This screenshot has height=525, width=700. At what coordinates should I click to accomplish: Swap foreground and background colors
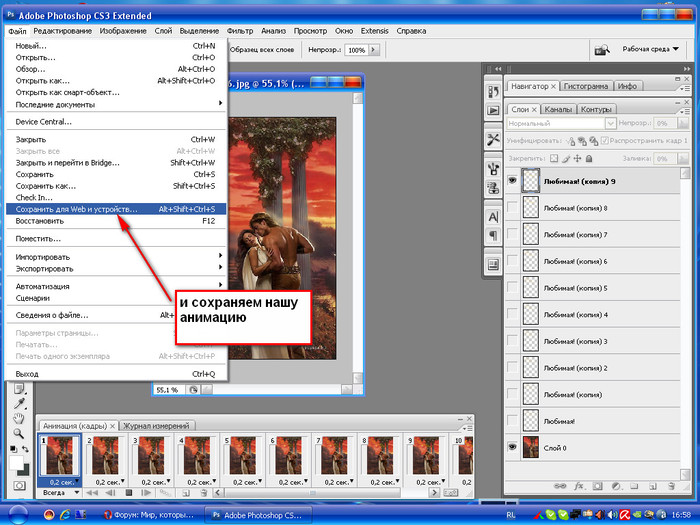25,449
